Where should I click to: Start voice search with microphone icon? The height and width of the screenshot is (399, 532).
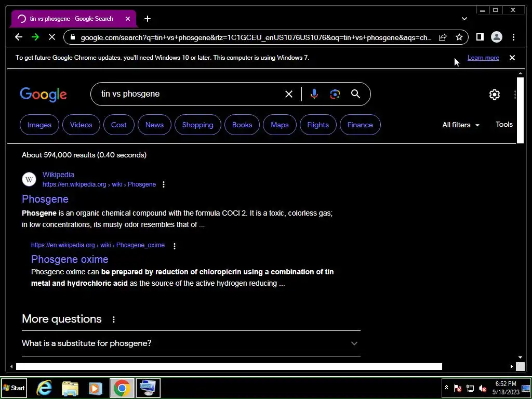[x=314, y=94]
